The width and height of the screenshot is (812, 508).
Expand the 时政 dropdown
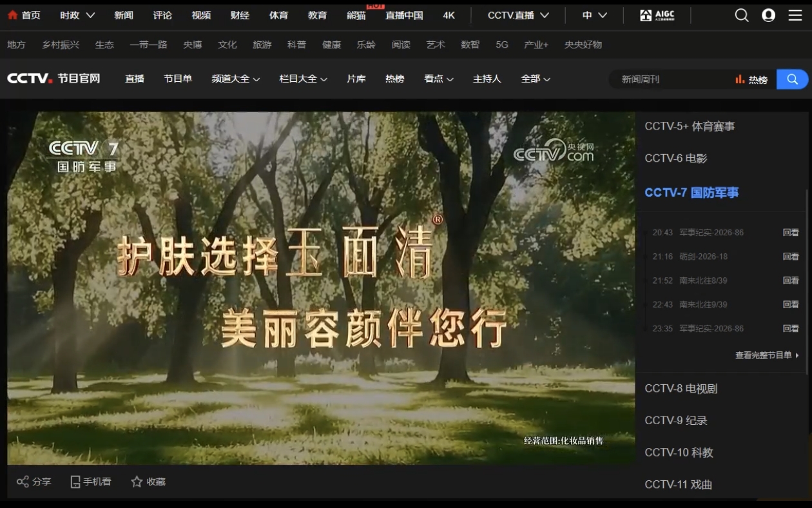pyautogui.click(x=77, y=15)
